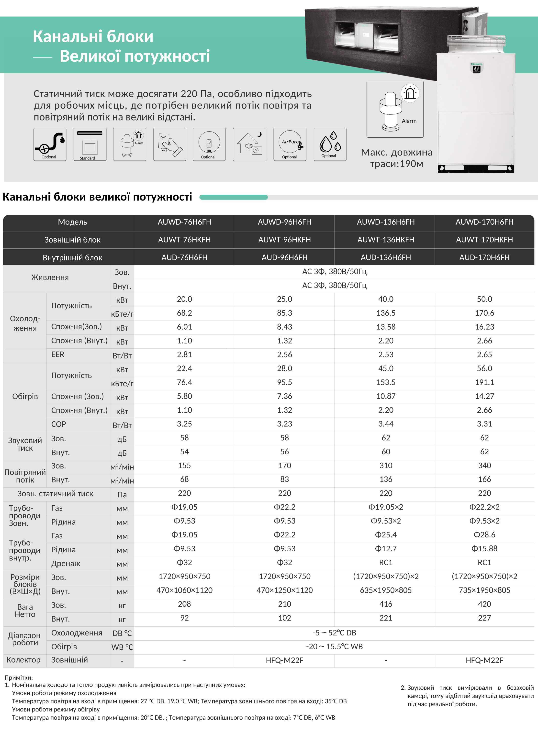Select the pipe size Φ19.05×2
The width and height of the screenshot is (538, 756).
coord(386,507)
